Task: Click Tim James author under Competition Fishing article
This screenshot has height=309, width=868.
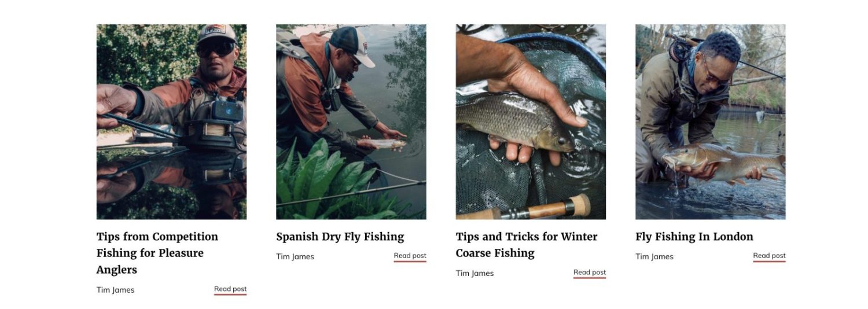Action: (x=115, y=290)
